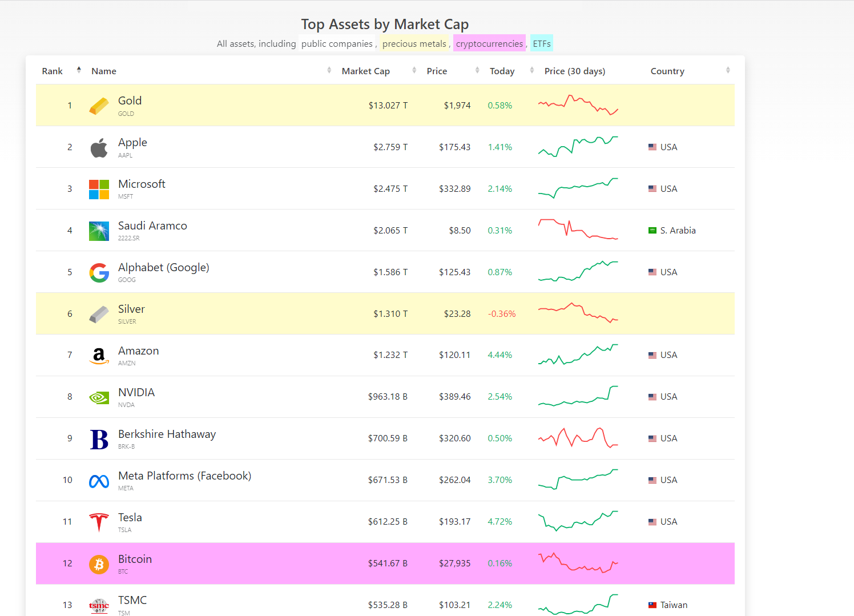Click the USA flag in Apple row
The width and height of the screenshot is (854, 616).
(652, 147)
